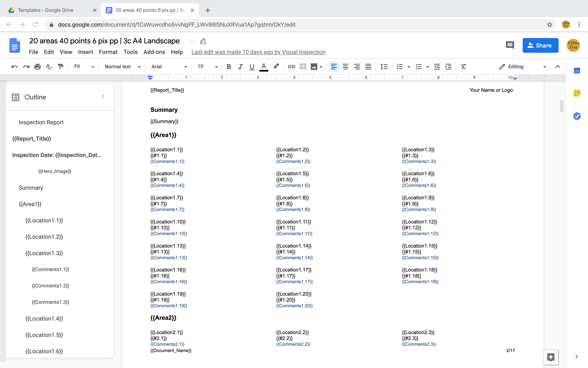Viewport: 588px width, 368px height.
Task: Star this document
Action: (192, 41)
